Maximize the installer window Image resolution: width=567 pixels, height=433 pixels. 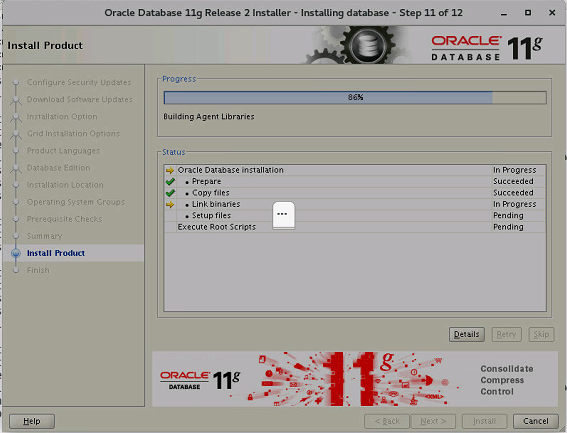tap(528, 13)
